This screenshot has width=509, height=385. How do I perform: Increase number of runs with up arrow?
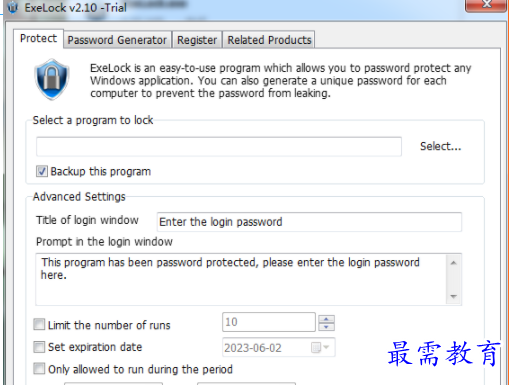[x=326, y=319]
